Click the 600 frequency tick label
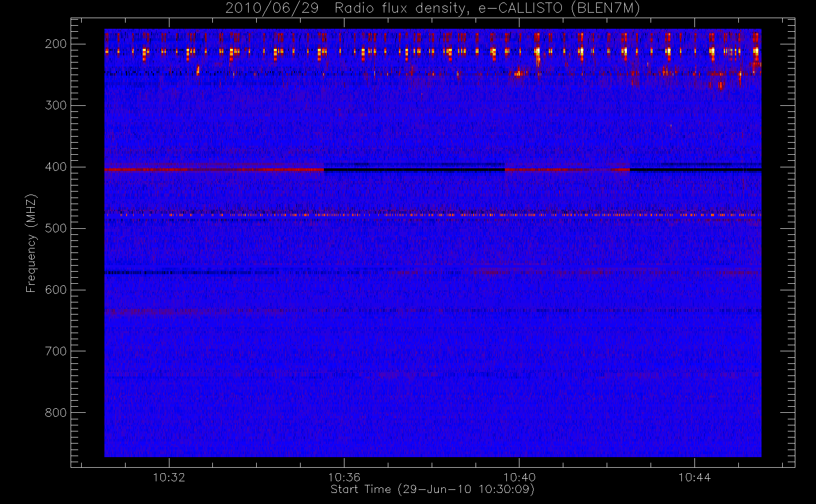The width and height of the screenshot is (816, 504). point(56,290)
